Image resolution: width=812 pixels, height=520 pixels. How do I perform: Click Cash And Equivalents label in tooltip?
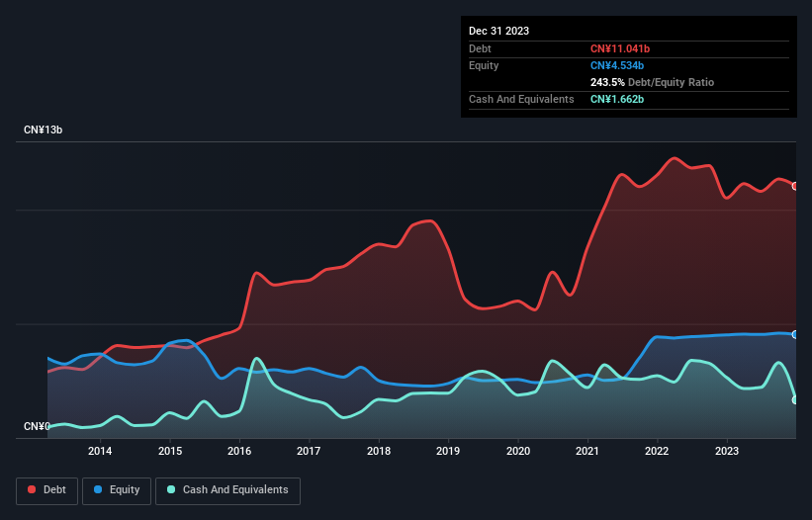coord(521,99)
